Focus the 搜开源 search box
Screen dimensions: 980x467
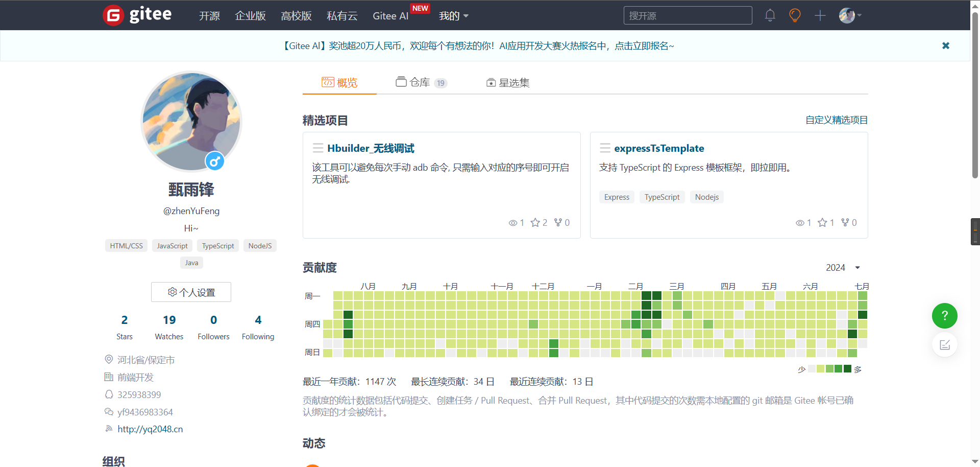point(688,15)
